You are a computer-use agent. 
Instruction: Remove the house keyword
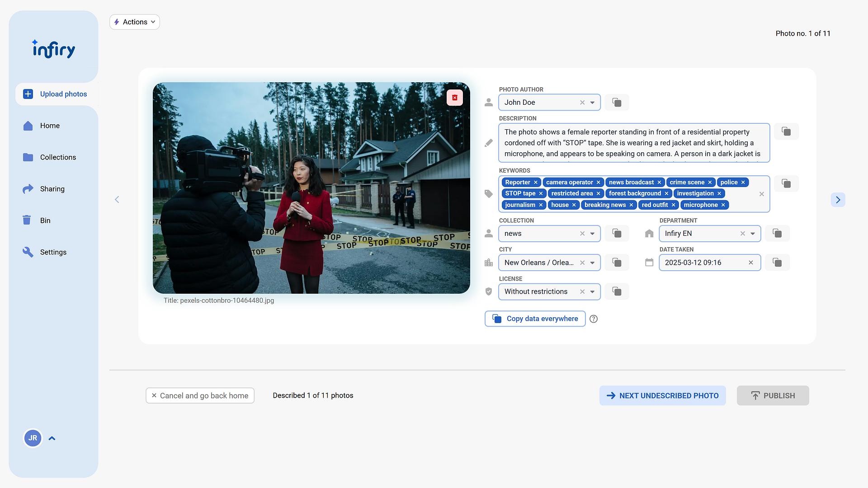(574, 205)
